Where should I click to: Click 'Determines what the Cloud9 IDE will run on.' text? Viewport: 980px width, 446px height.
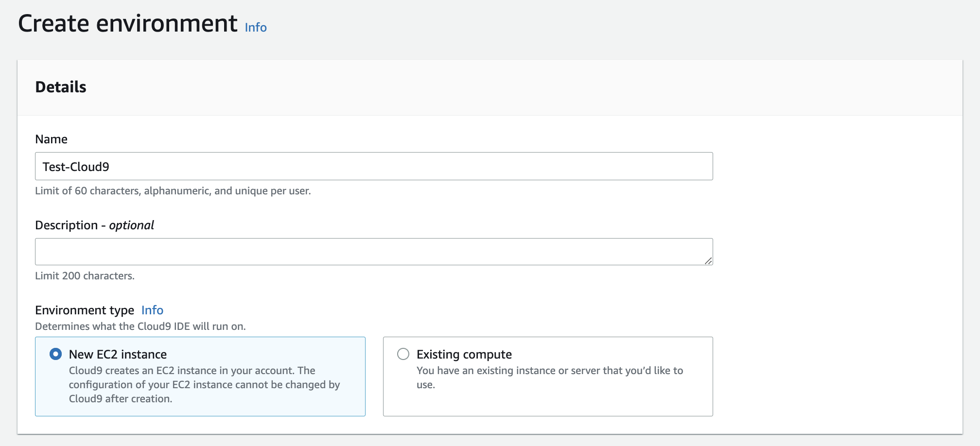pos(140,326)
